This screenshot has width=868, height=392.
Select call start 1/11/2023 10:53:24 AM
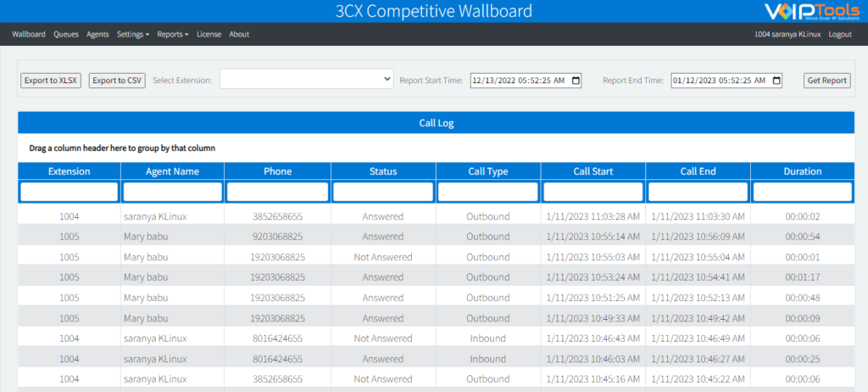593,277
